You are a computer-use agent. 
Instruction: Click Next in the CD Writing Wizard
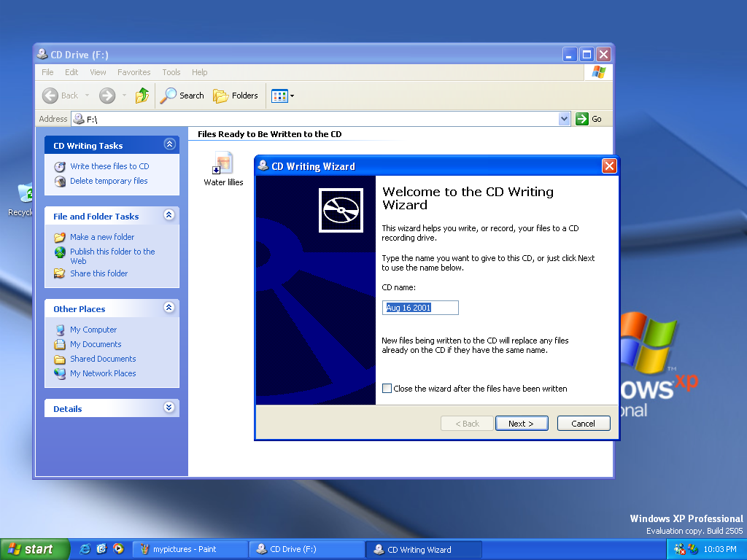(522, 424)
